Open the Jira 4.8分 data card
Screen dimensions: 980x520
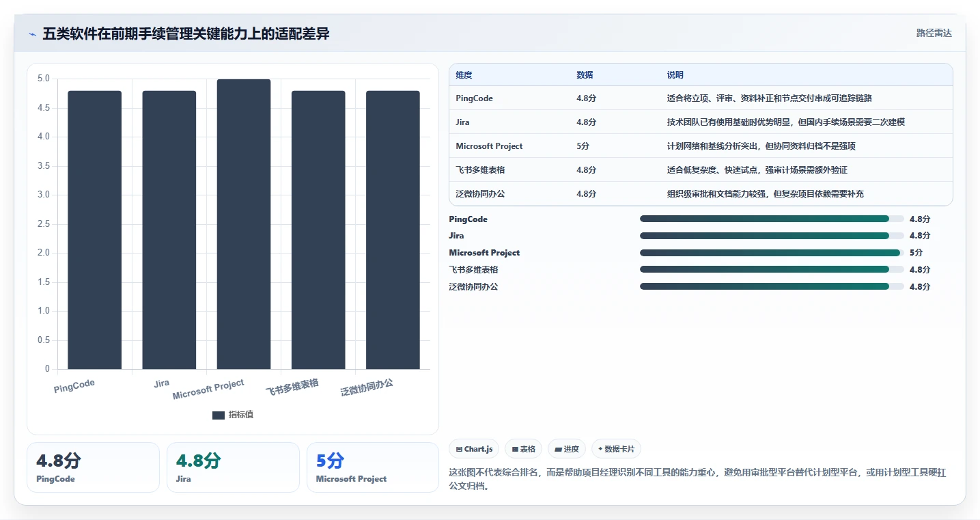[233, 467]
